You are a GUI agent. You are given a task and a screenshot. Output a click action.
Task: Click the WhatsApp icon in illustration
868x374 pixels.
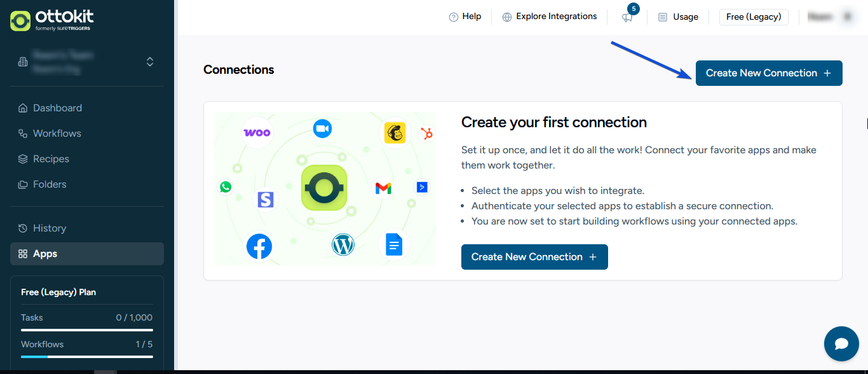(x=226, y=187)
